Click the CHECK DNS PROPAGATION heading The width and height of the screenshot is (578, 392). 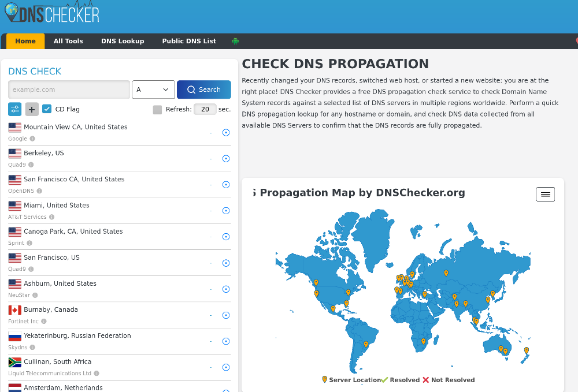[x=335, y=64]
